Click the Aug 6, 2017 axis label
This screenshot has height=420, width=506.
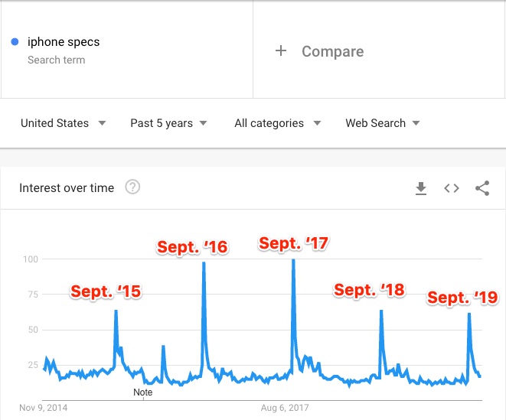pyautogui.click(x=286, y=408)
